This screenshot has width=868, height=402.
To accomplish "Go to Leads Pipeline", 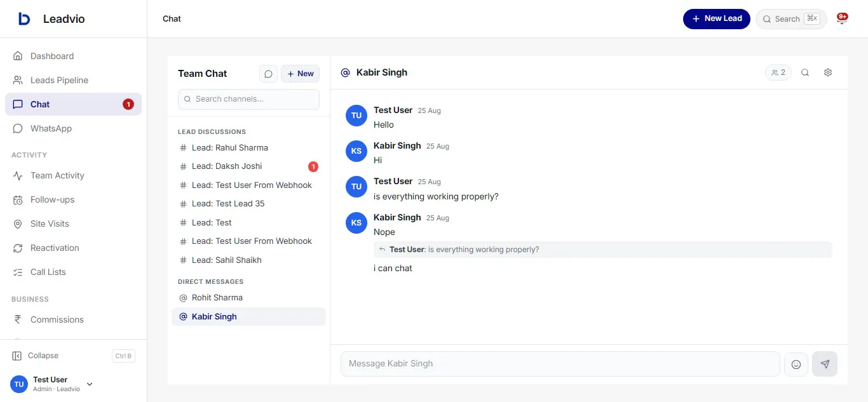I will click(x=73, y=80).
